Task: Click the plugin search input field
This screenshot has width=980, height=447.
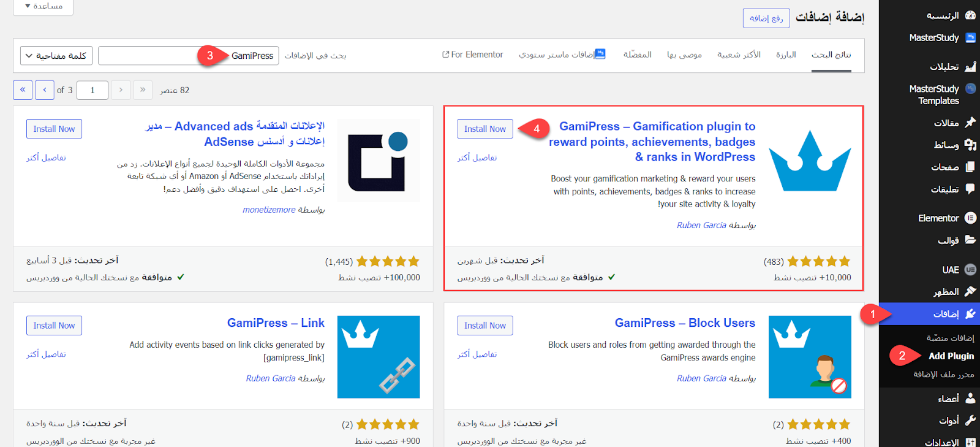Action: (x=188, y=56)
